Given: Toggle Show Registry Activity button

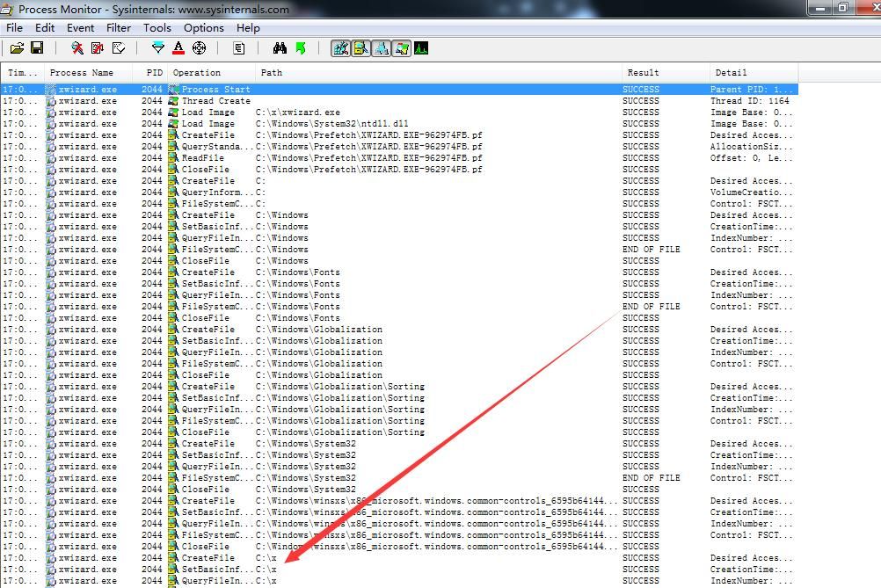Looking at the screenshot, I should pyautogui.click(x=341, y=48).
